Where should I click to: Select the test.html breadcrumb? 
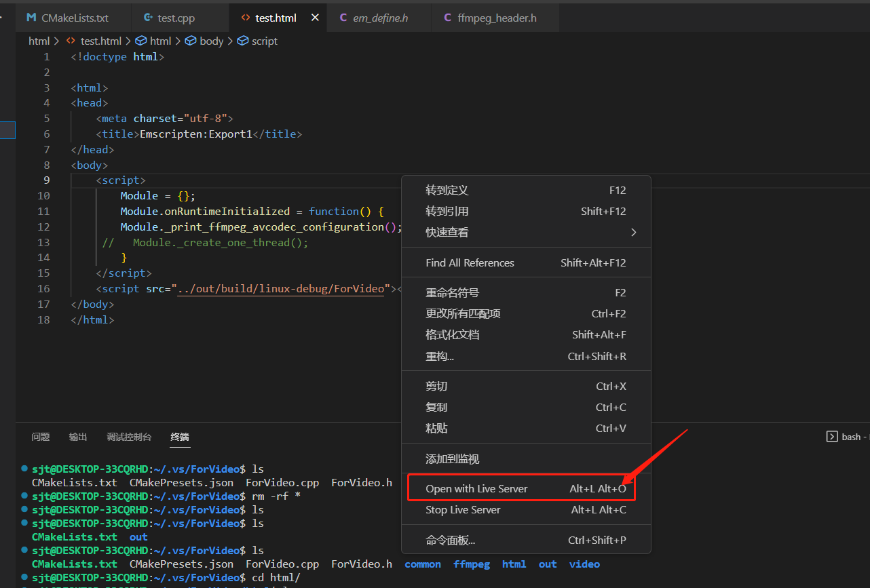(101, 41)
